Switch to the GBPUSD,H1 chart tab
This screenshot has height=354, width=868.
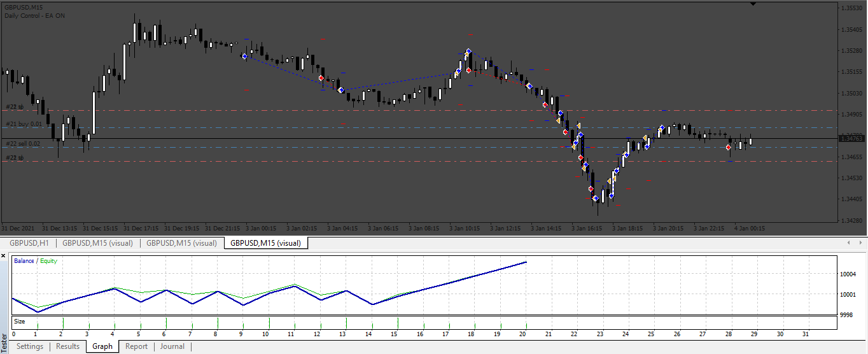tap(29, 243)
